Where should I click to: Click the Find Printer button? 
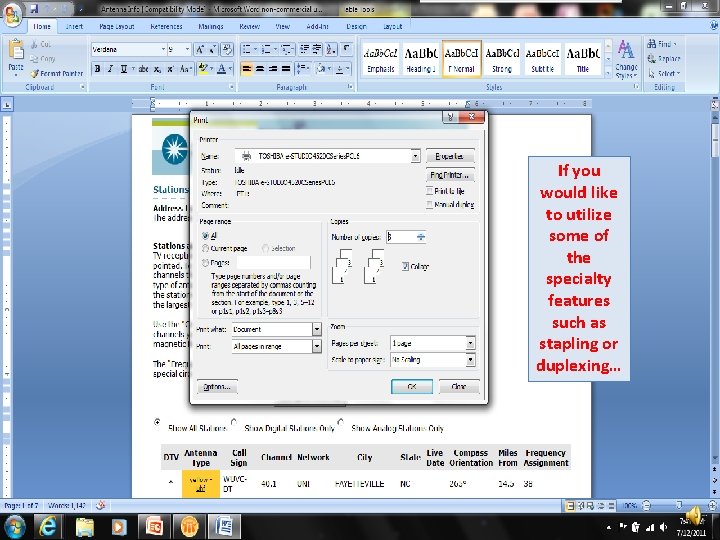pos(450,175)
